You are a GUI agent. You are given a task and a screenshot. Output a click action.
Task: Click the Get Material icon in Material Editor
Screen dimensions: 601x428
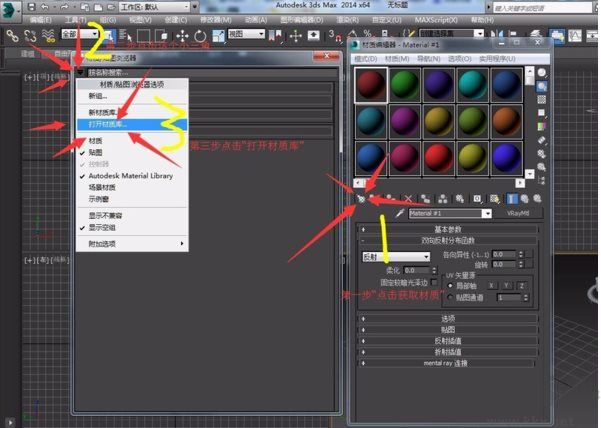(x=361, y=198)
